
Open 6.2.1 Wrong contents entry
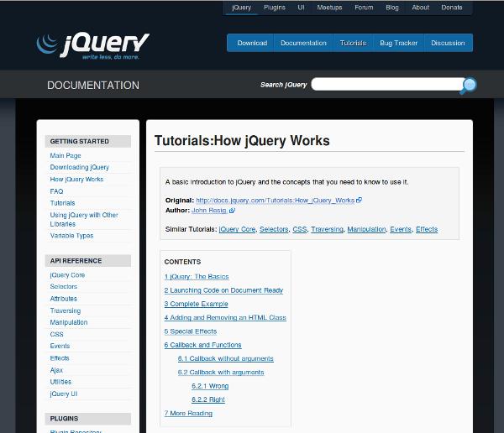210,386
